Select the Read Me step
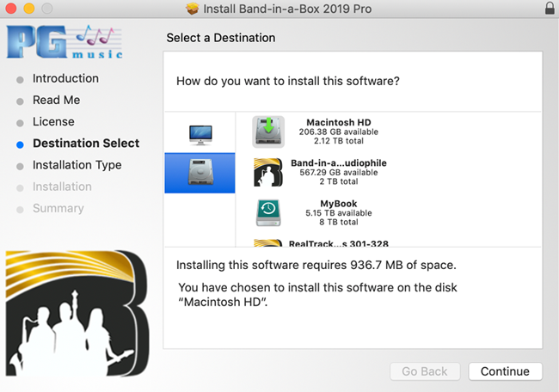 click(x=56, y=100)
